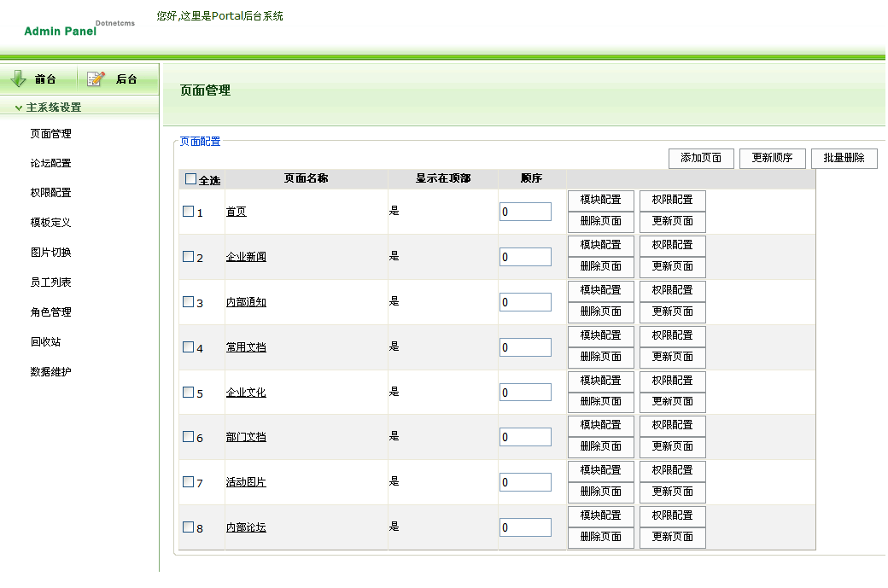Click the notepad 后台 icon
The height and width of the screenshot is (588, 888).
(96, 79)
